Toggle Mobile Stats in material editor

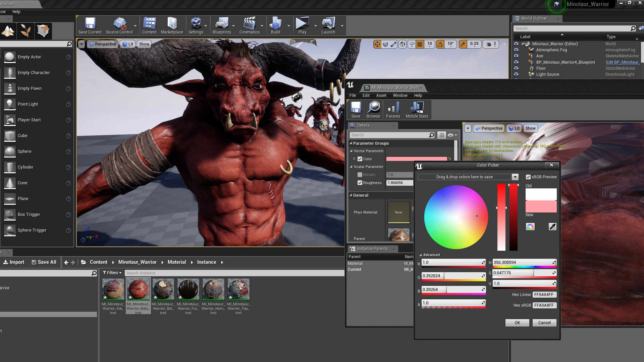(x=417, y=110)
